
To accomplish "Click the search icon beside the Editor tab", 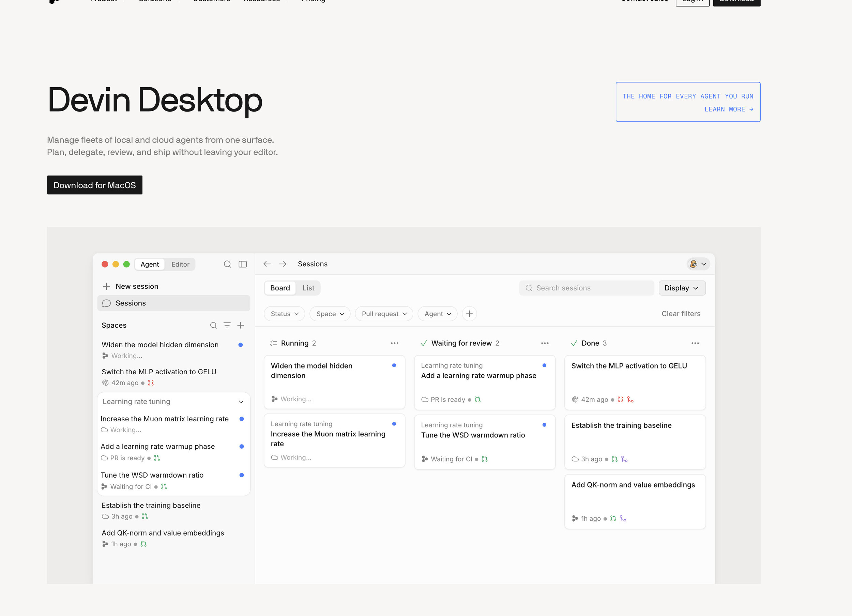I will (x=227, y=264).
